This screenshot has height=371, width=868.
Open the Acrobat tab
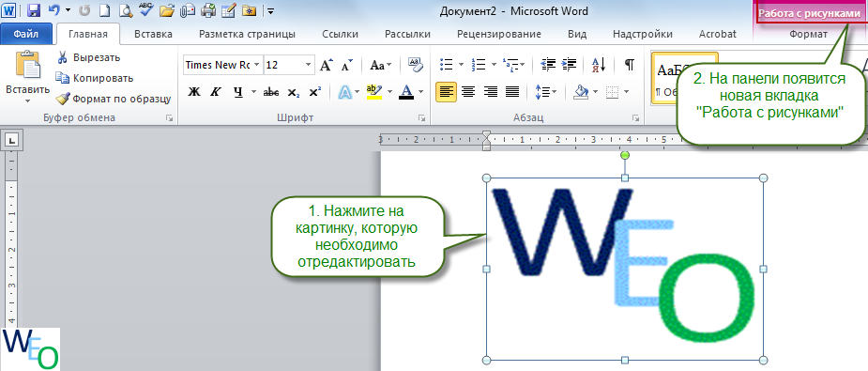click(x=718, y=34)
